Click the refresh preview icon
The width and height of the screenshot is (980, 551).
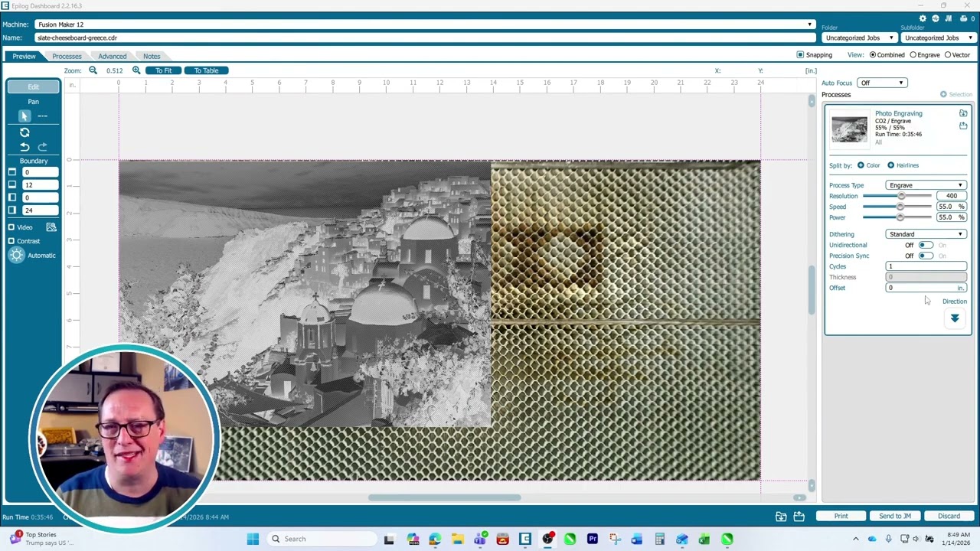coord(24,132)
